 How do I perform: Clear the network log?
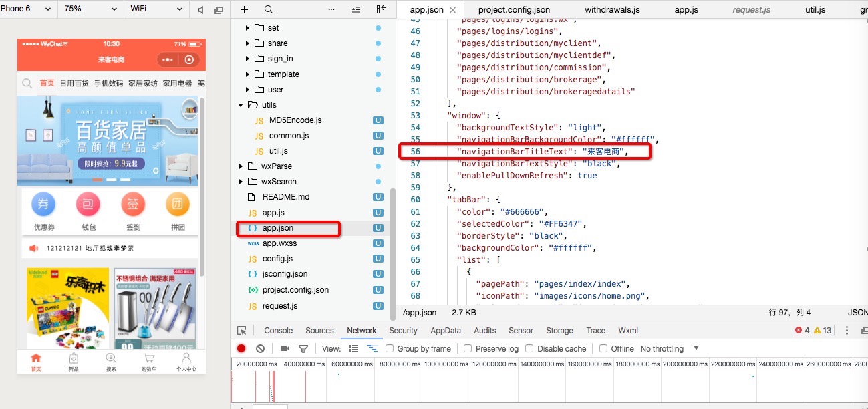point(260,348)
